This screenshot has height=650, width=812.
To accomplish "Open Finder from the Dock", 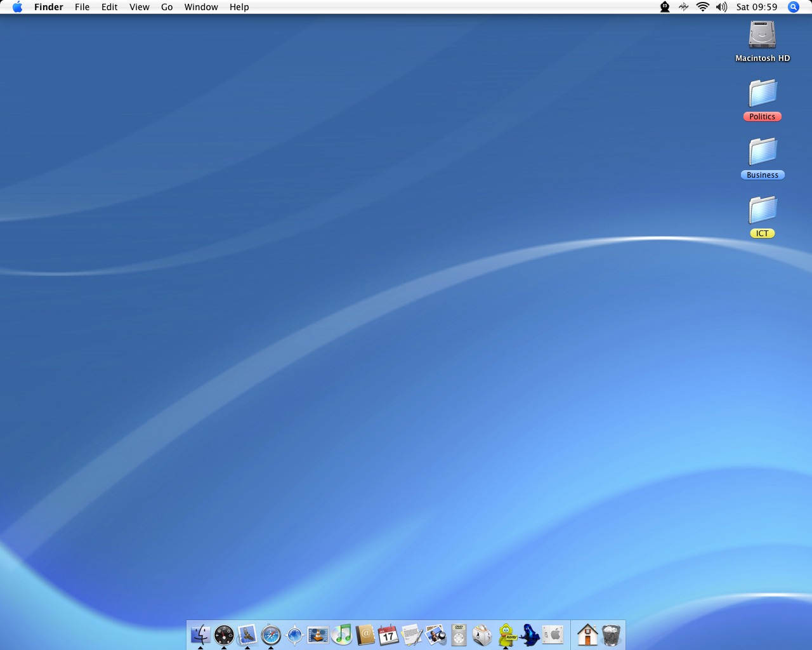I will click(x=200, y=634).
